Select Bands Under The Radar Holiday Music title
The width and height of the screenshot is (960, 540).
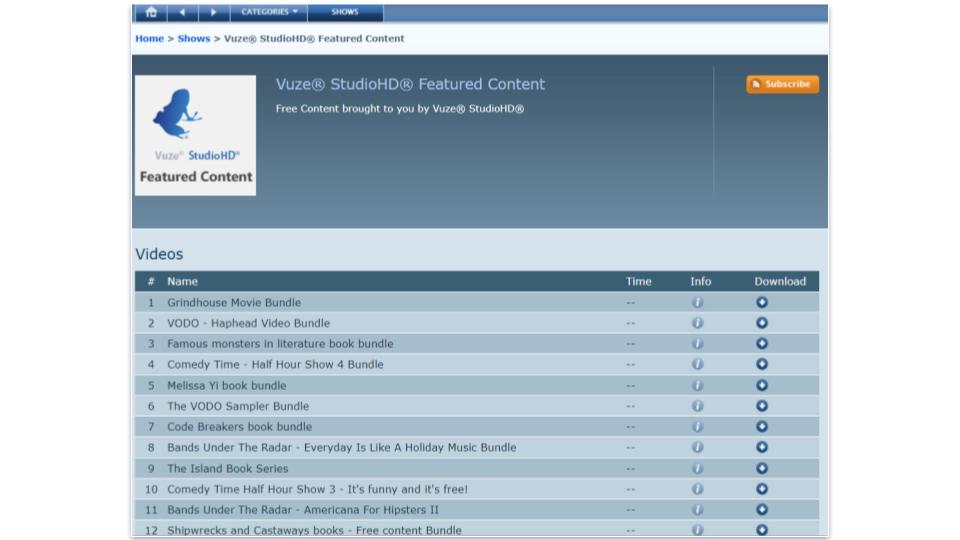pyautogui.click(x=342, y=448)
